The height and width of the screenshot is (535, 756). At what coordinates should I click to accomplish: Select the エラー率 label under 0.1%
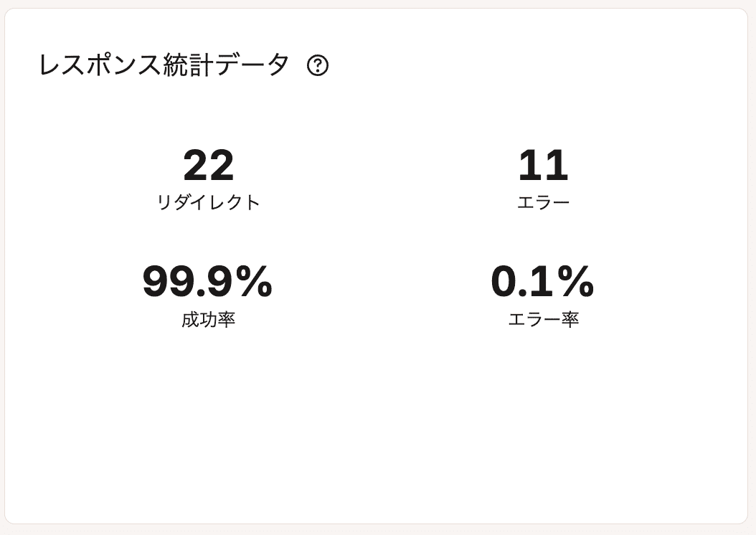(543, 320)
